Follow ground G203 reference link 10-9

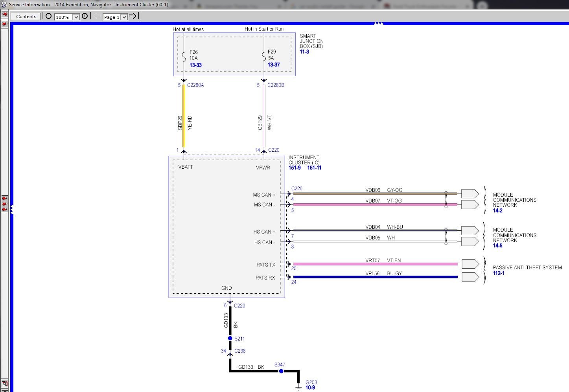[x=310, y=388]
